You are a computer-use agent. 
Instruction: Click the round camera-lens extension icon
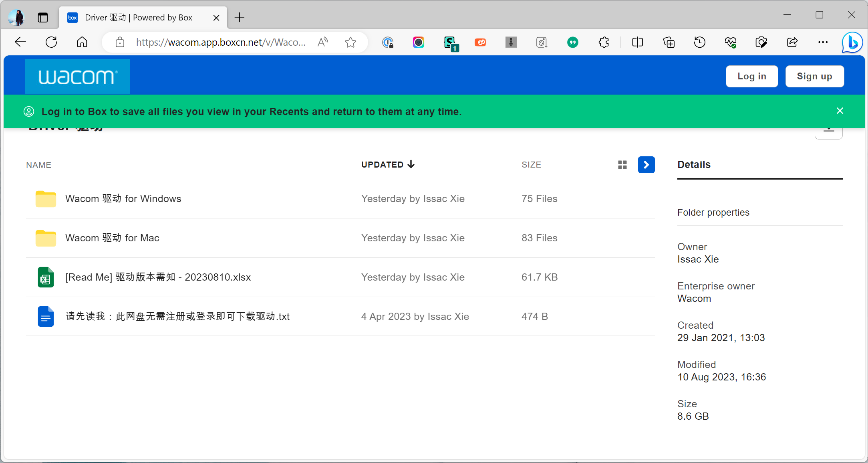point(419,42)
